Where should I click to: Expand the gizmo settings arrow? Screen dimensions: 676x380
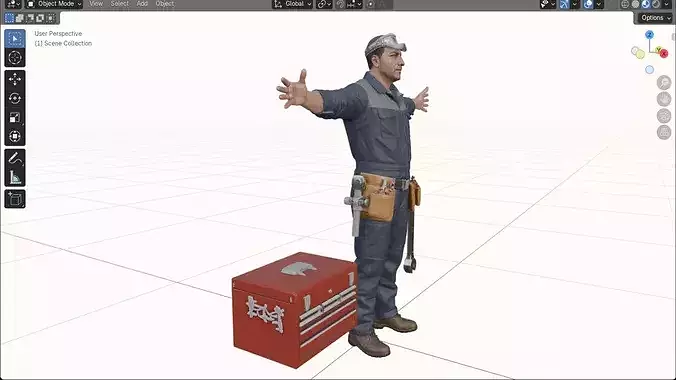pos(575,4)
